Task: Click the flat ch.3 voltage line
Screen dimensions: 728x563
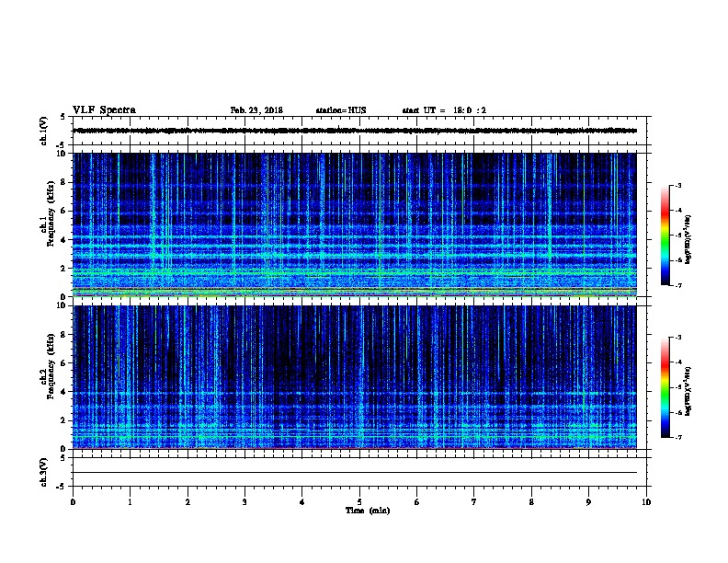Action: click(355, 473)
